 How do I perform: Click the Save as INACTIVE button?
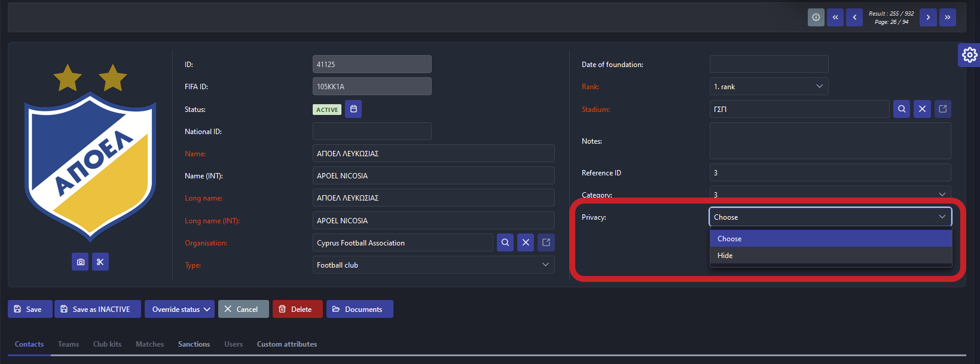coord(97,309)
